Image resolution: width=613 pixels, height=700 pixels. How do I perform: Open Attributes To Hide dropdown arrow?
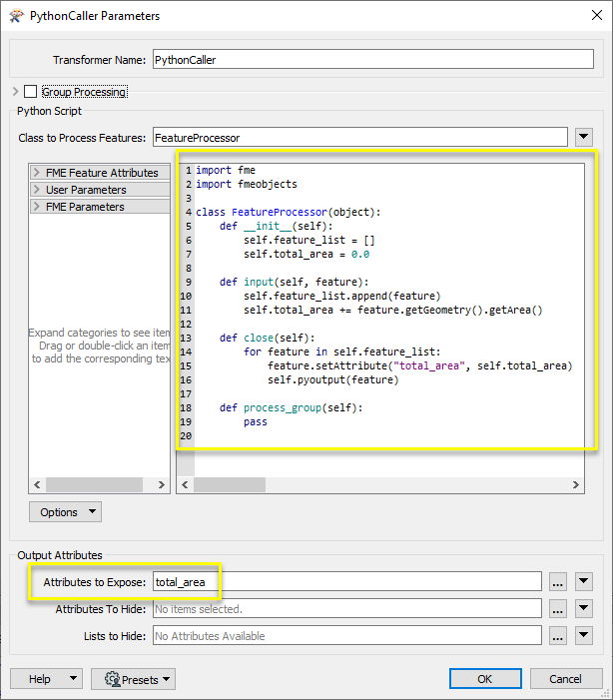click(x=584, y=608)
